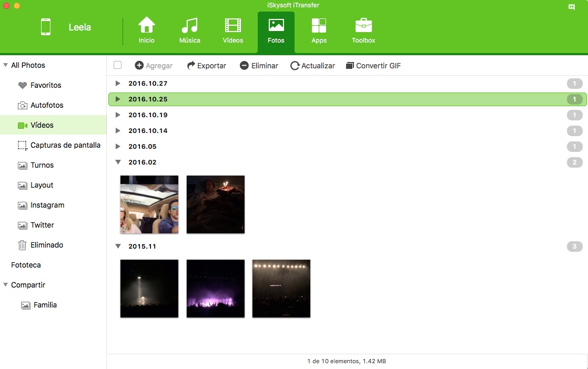This screenshot has width=588, height=369.
Task: Click the feedback chat icon in title bar
Action: coord(572,7)
